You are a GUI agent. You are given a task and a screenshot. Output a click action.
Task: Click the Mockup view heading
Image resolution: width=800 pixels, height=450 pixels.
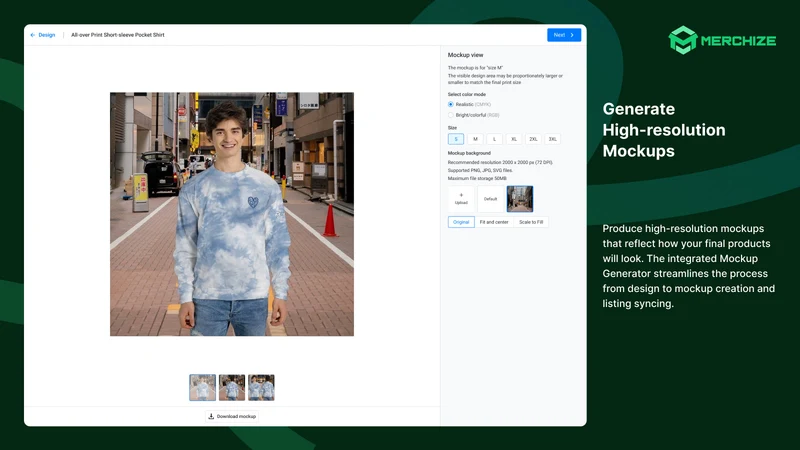point(465,55)
